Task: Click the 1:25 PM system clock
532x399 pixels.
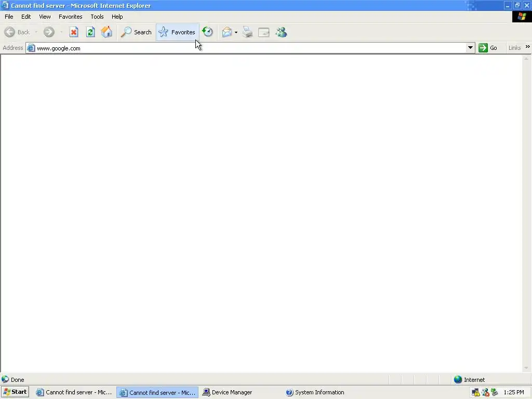Action: click(x=514, y=393)
